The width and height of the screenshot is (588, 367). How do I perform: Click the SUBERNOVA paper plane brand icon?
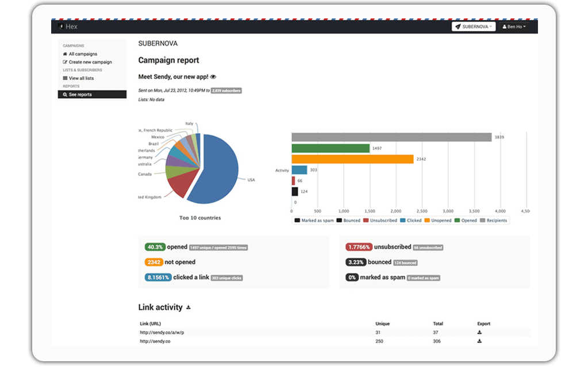458,26
